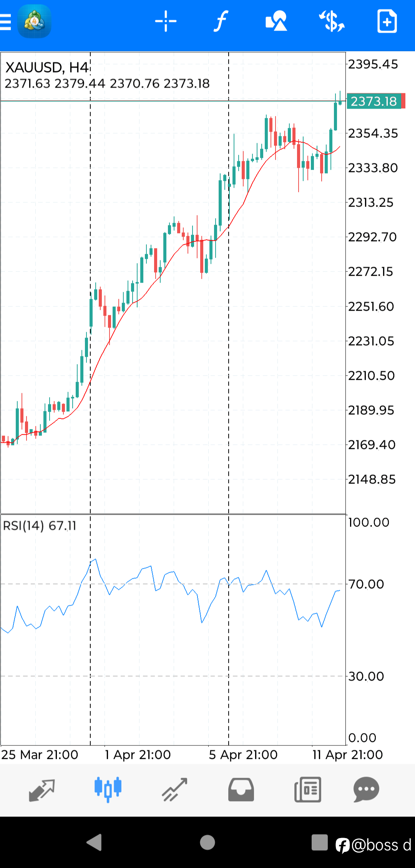Enable the crosshair cursor tool
The width and height of the screenshot is (415, 868).
coord(166,22)
